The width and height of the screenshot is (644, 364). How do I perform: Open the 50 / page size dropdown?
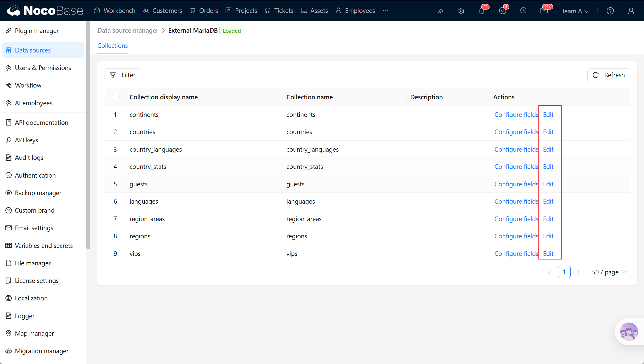click(609, 272)
